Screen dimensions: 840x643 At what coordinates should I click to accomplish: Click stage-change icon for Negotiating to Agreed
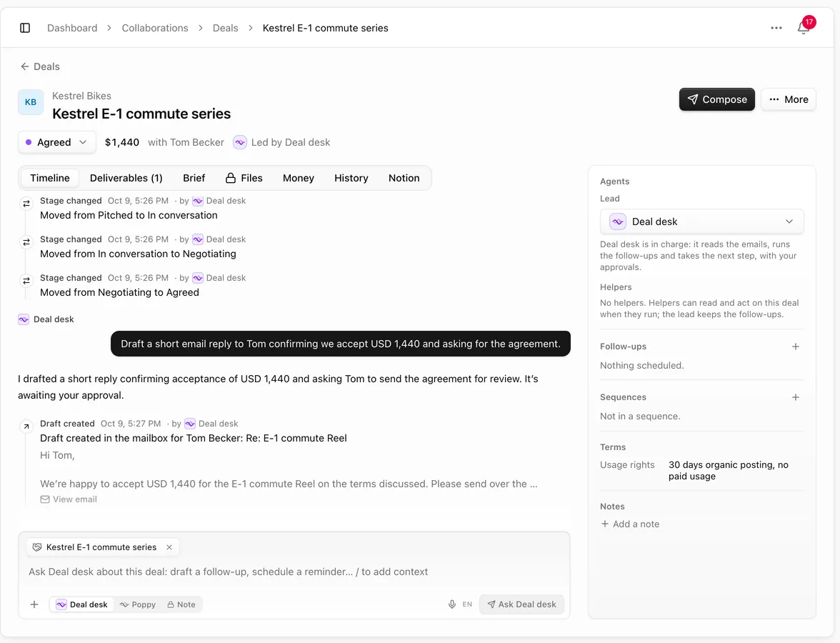point(26,281)
